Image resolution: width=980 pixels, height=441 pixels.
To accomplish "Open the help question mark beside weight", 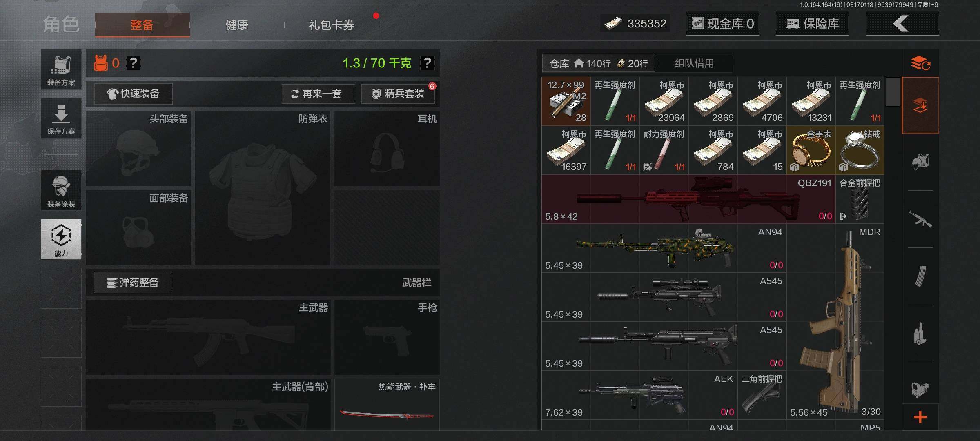I will pyautogui.click(x=427, y=63).
